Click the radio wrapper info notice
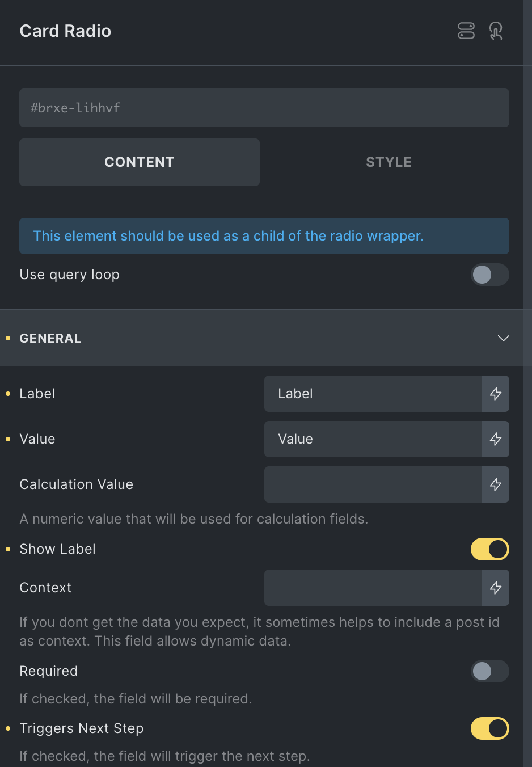Screen dimensions: 532x767 click(x=264, y=236)
